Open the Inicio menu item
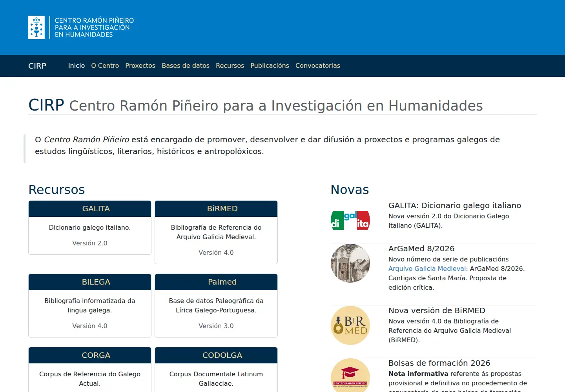 tap(77, 66)
